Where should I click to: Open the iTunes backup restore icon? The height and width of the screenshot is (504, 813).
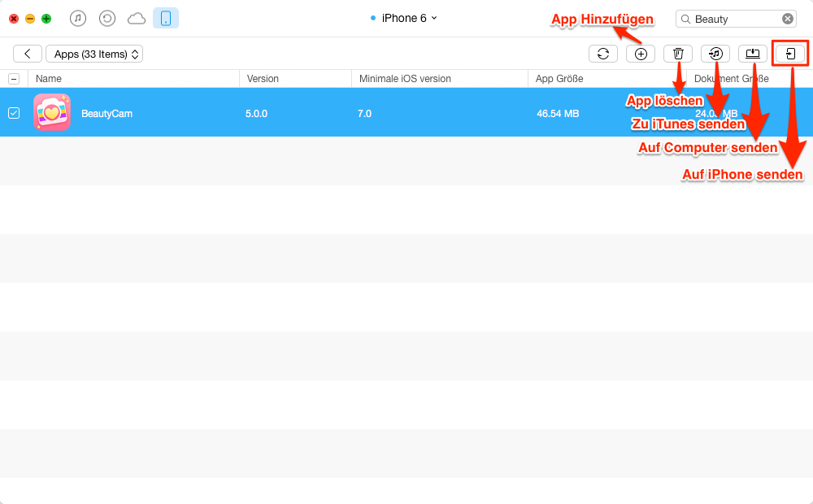(107, 19)
